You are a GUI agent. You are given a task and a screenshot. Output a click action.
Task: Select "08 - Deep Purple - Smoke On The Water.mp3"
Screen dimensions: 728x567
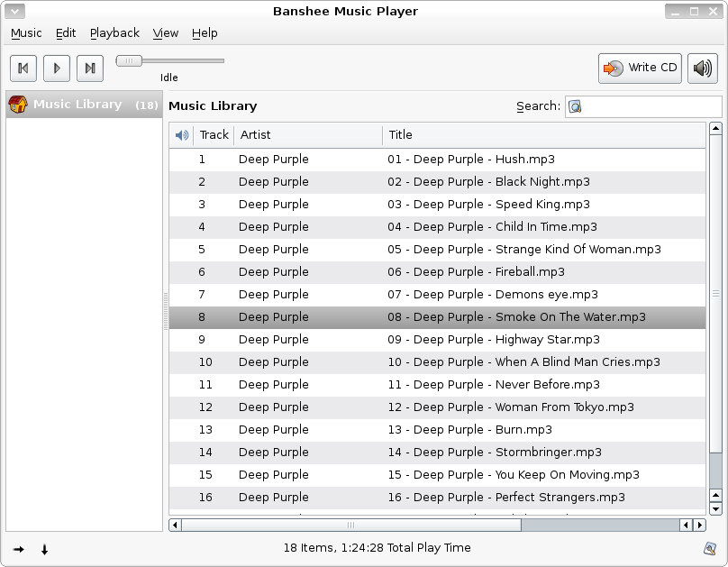point(437,317)
